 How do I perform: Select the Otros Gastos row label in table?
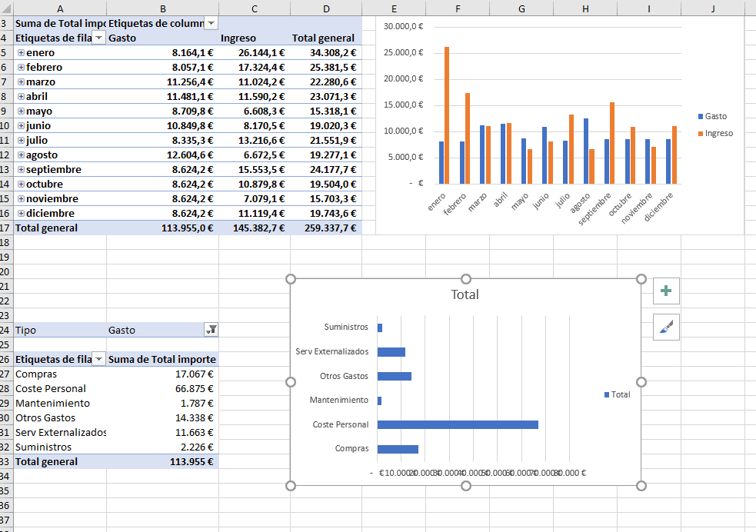[x=60, y=417]
